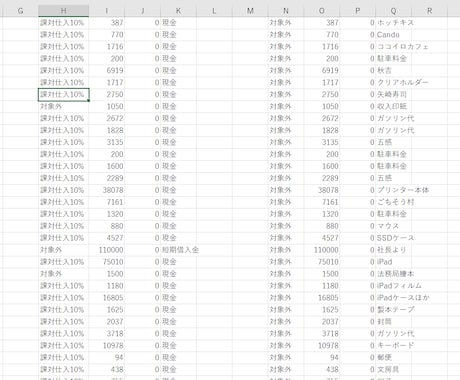Click the ごちそう村 cell
Image resolution: width=460 pixels, height=380 pixels.
(x=395, y=202)
